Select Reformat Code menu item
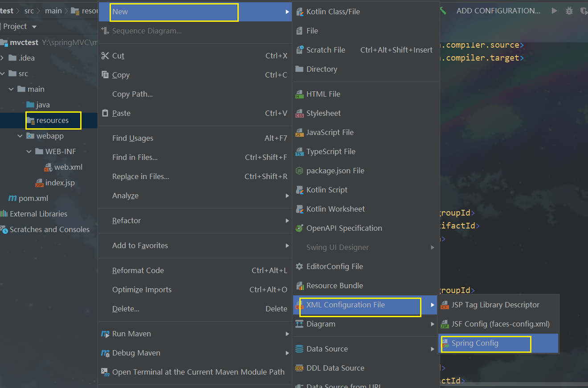The image size is (588, 388). (x=195, y=270)
